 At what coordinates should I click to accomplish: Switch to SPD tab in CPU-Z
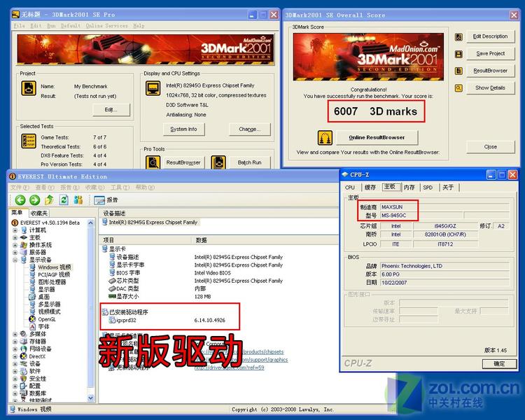428,188
